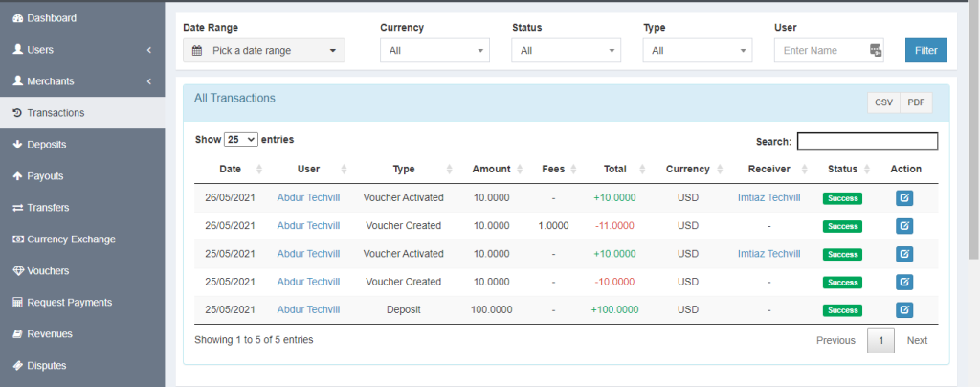Go to Disputes in sidebar
The image size is (980, 387).
click(46, 365)
